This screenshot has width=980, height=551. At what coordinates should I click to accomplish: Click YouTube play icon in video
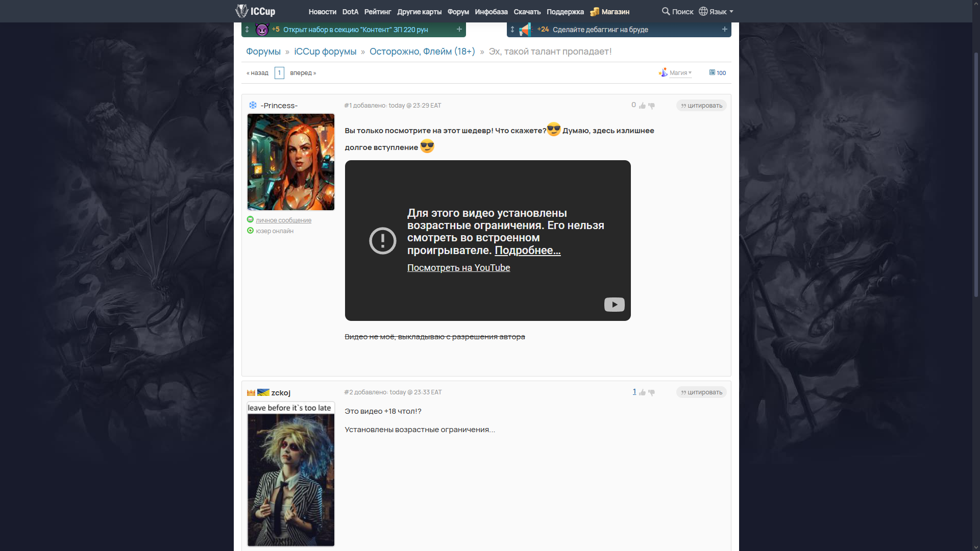[614, 305]
